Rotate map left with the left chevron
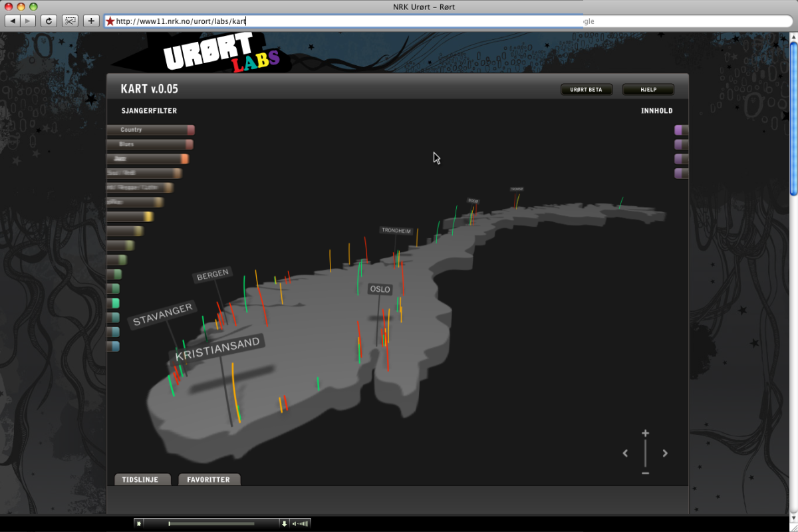This screenshot has height=532, width=798. point(625,454)
